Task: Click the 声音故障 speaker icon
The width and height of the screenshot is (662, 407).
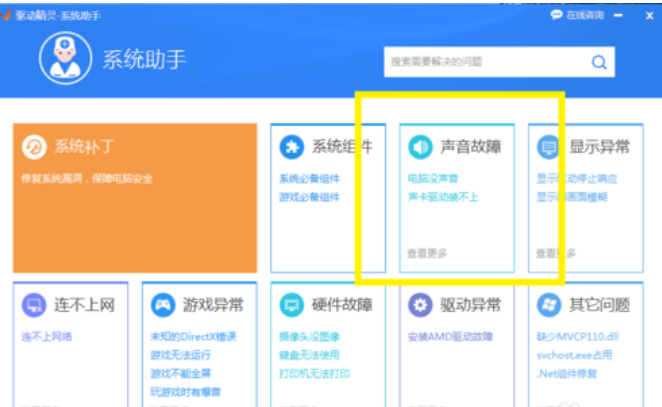Action: click(x=420, y=147)
